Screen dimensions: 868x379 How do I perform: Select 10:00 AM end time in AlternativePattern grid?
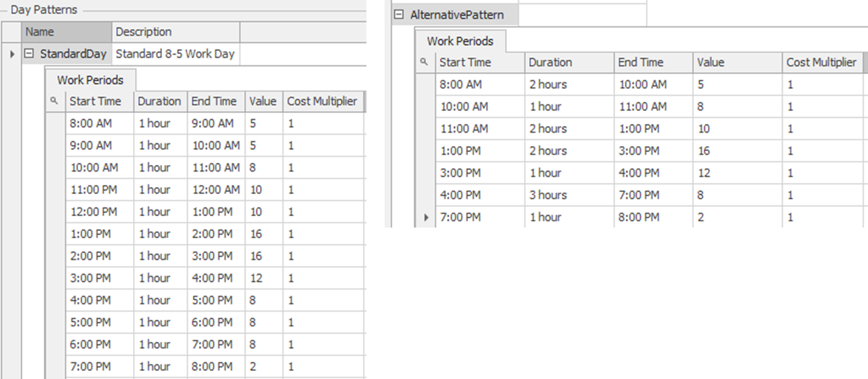[x=653, y=84]
